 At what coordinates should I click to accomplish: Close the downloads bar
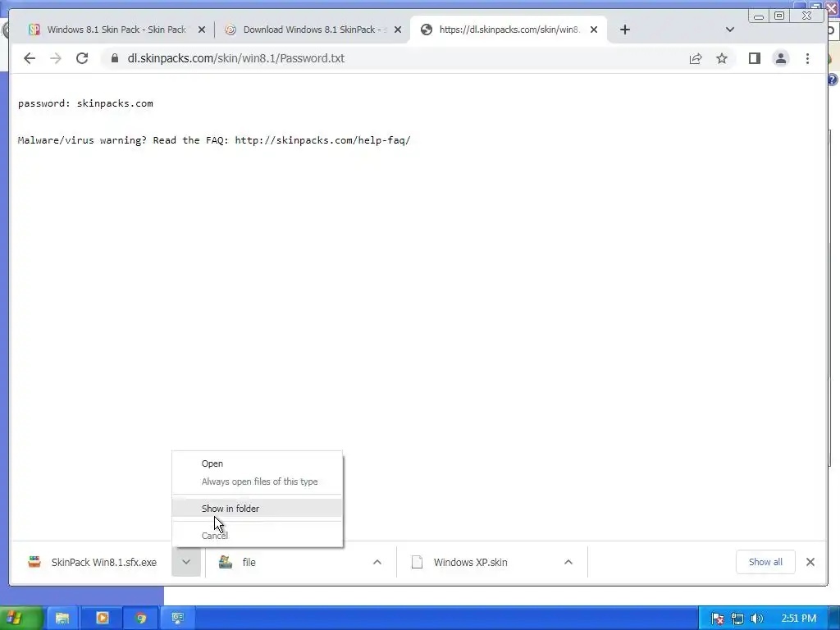click(810, 562)
